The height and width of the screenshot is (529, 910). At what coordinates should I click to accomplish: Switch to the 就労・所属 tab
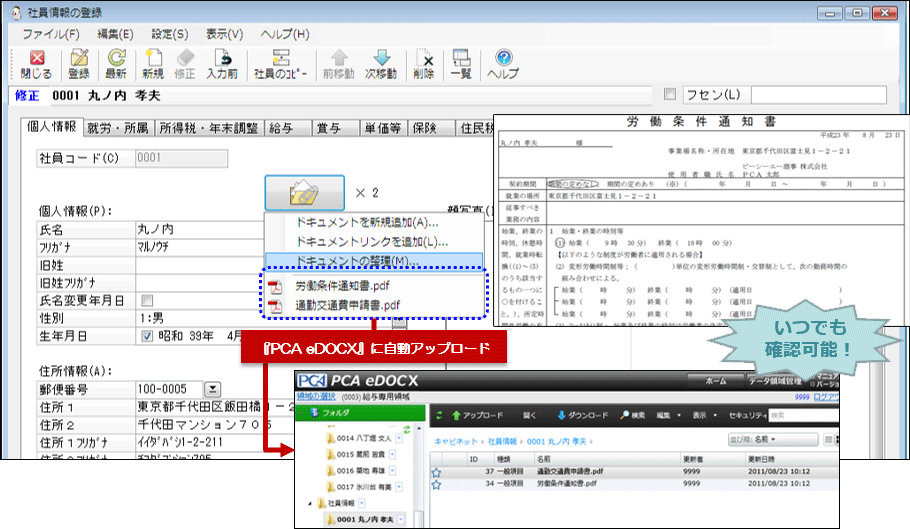(118, 128)
